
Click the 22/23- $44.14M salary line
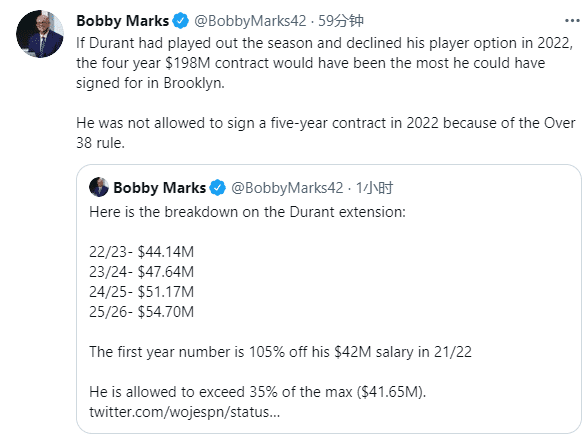[x=141, y=252]
